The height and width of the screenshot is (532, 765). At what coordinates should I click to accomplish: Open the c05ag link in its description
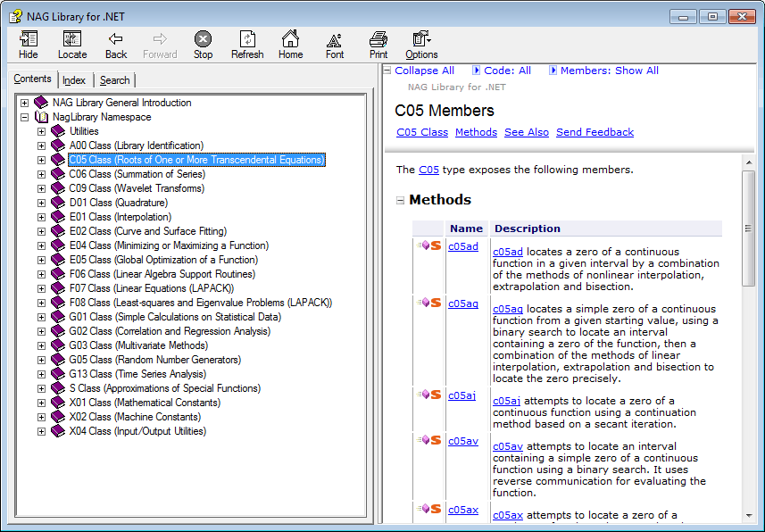pyautogui.click(x=507, y=309)
